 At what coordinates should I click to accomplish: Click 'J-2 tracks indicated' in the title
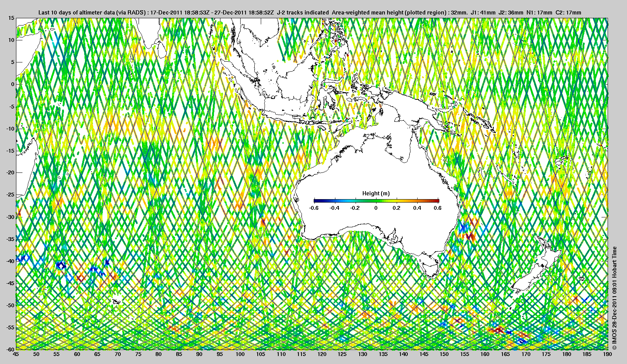point(303,13)
